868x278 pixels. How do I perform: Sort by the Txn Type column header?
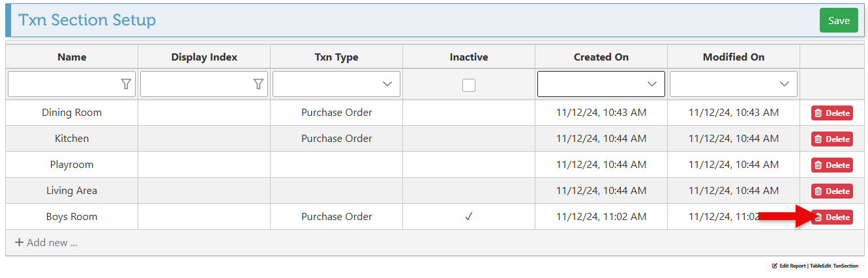[337, 57]
